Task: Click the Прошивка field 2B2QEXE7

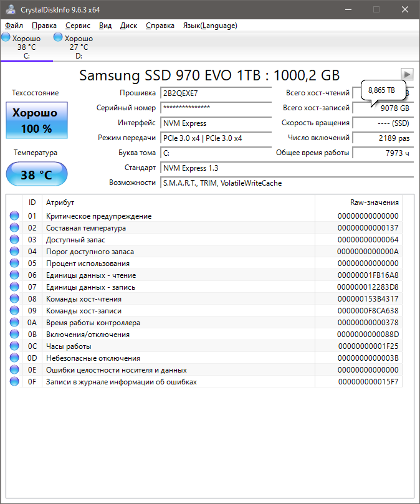Action: [216, 93]
